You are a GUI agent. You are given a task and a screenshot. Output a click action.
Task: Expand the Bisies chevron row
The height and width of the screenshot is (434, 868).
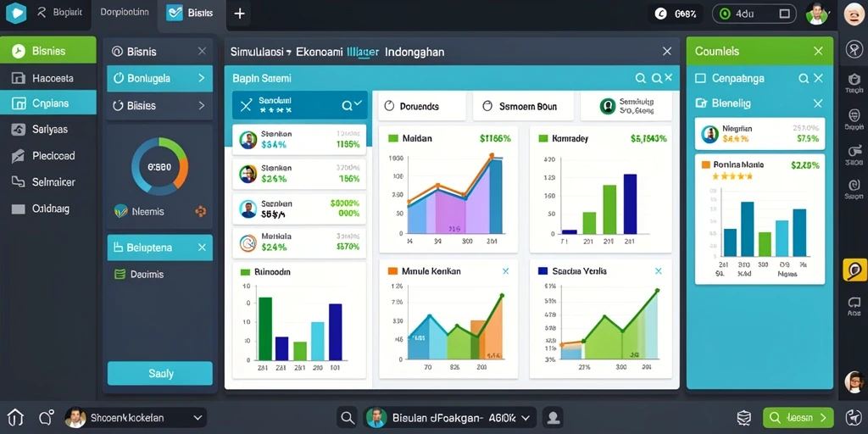coord(160,105)
